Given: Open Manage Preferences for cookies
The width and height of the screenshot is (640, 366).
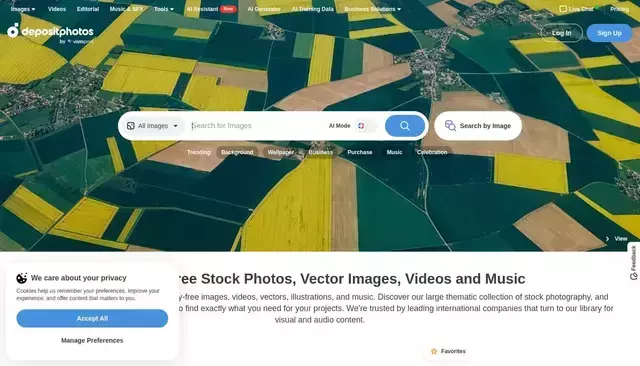Looking at the screenshot, I should 92,340.
